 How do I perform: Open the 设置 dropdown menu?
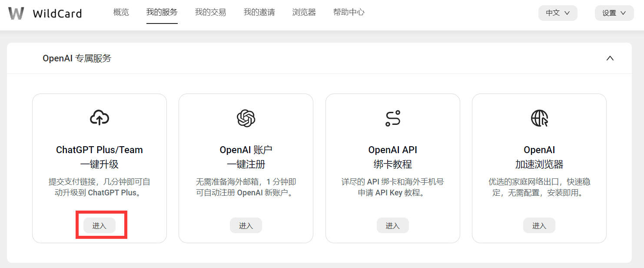[x=614, y=13]
